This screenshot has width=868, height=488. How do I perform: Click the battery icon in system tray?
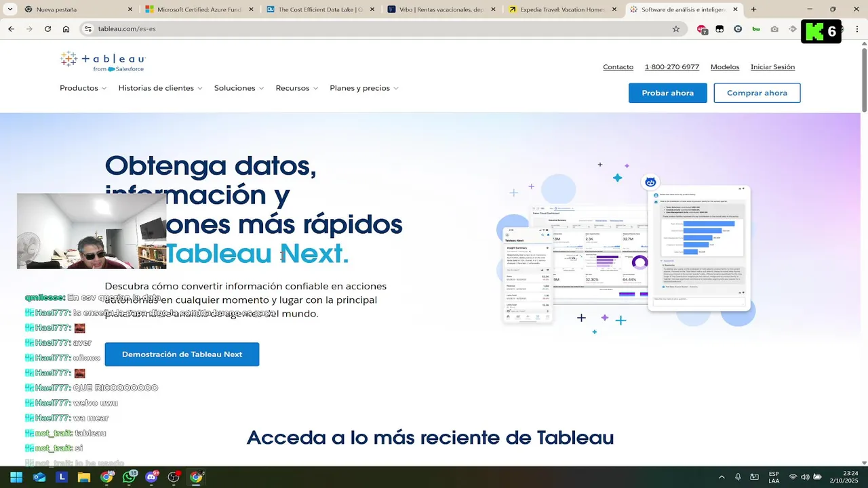tap(818, 477)
